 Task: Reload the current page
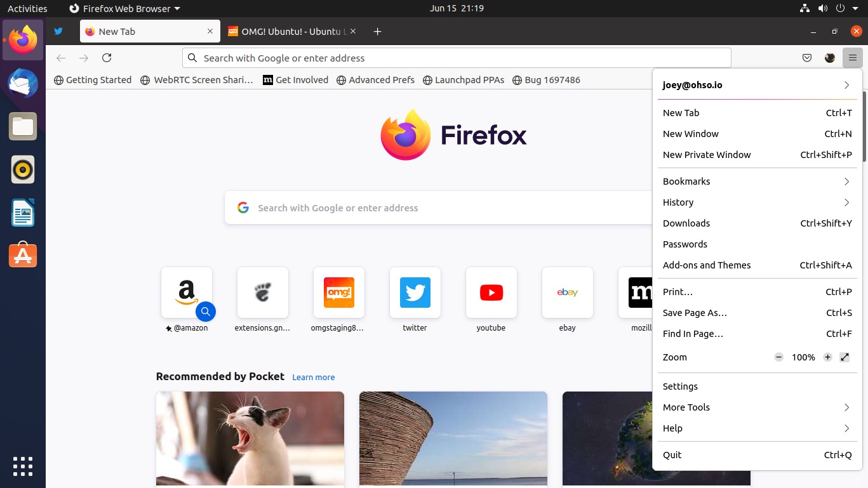coord(107,58)
